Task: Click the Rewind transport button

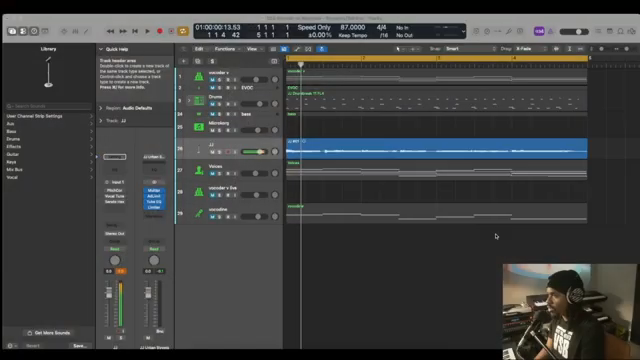Action: pos(110,31)
